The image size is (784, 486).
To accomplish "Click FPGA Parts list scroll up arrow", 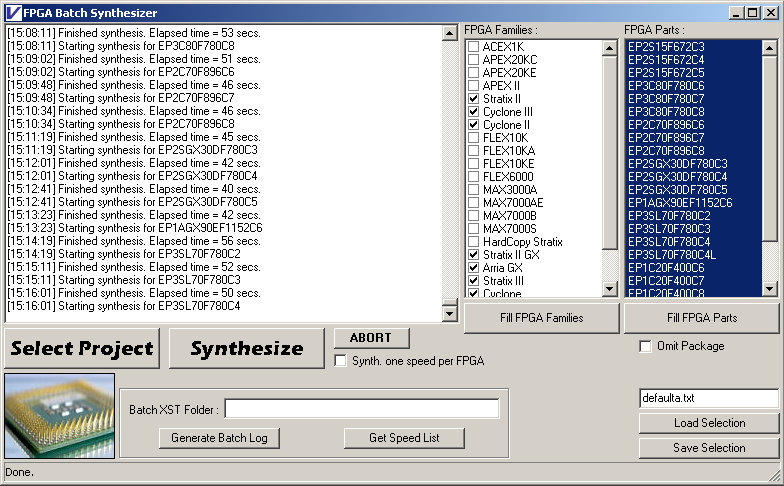I will [770, 48].
